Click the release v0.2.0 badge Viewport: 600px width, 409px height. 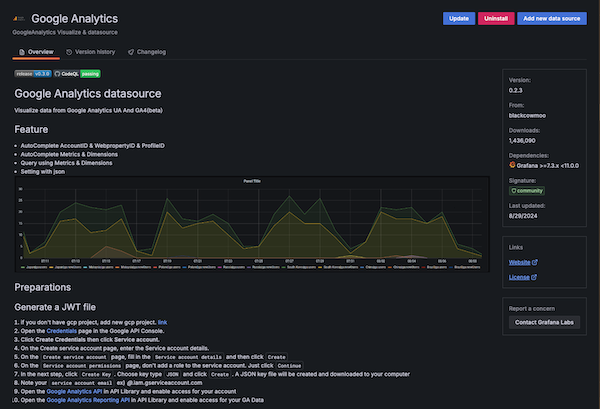click(x=34, y=73)
